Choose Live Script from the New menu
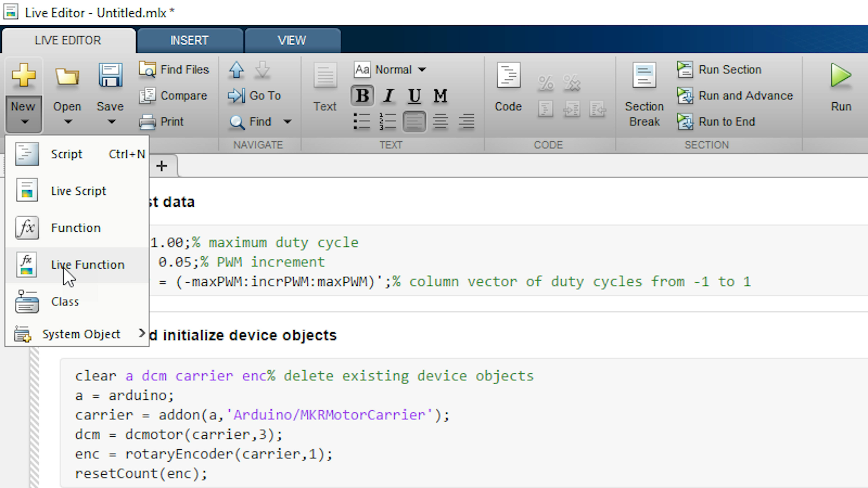The height and width of the screenshot is (488, 868). [77, 191]
